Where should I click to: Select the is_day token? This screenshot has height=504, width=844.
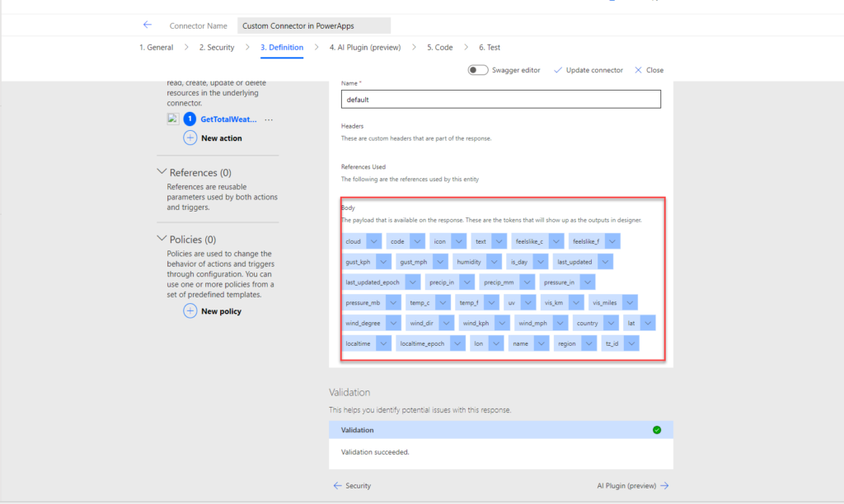tap(519, 262)
